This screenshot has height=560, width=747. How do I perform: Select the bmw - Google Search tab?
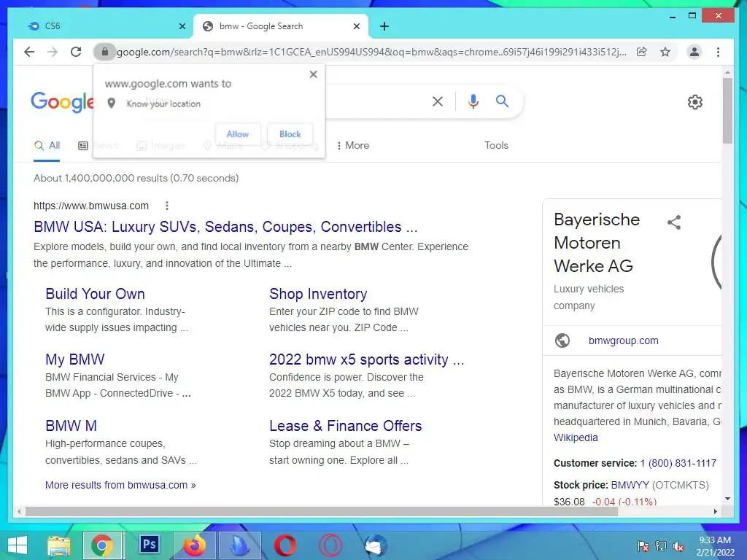tap(281, 26)
